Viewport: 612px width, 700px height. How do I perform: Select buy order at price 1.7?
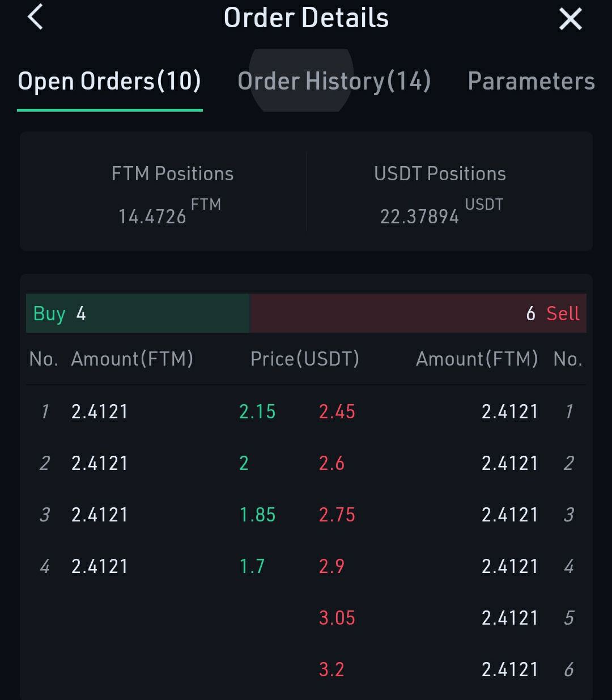[252, 566]
